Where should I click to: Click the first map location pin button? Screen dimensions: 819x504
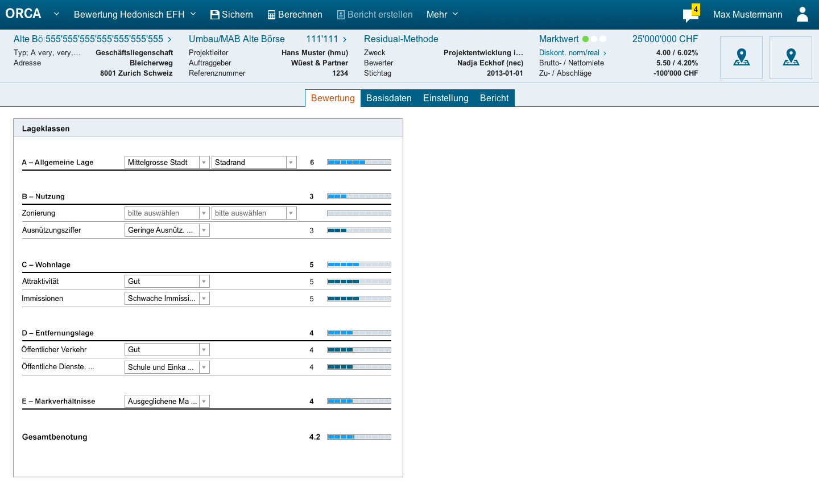click(741, 57)
